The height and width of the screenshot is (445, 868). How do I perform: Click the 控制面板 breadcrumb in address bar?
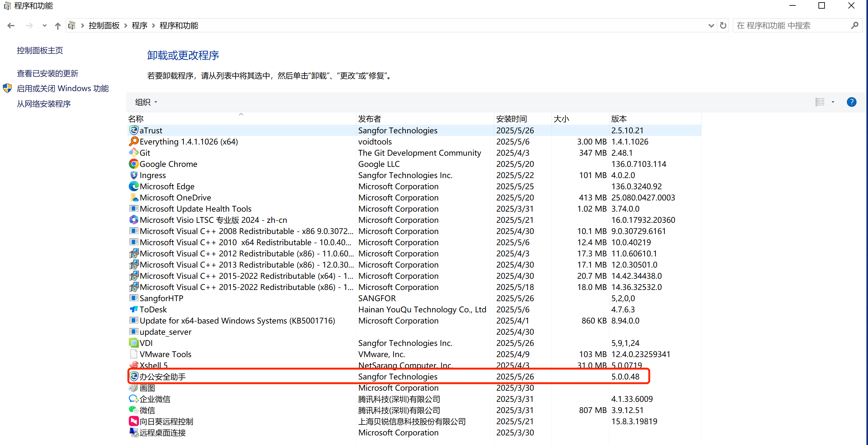pos(104,26)
